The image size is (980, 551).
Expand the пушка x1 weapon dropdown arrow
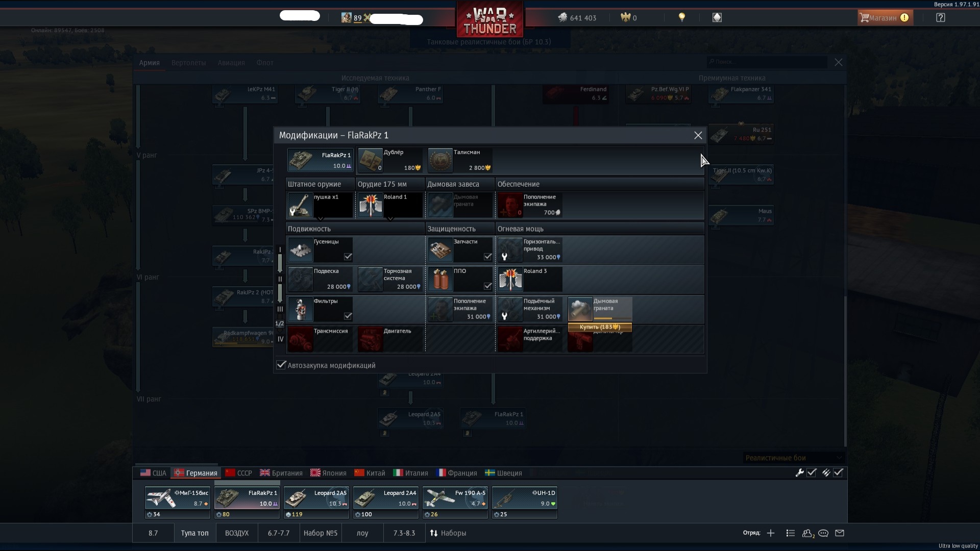[x=321, y=218]
